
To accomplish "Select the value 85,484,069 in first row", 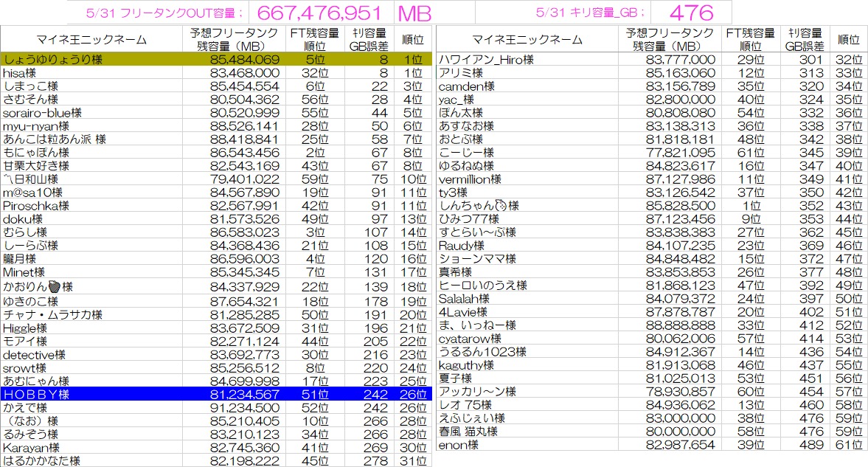I will (x=245, y=59).
